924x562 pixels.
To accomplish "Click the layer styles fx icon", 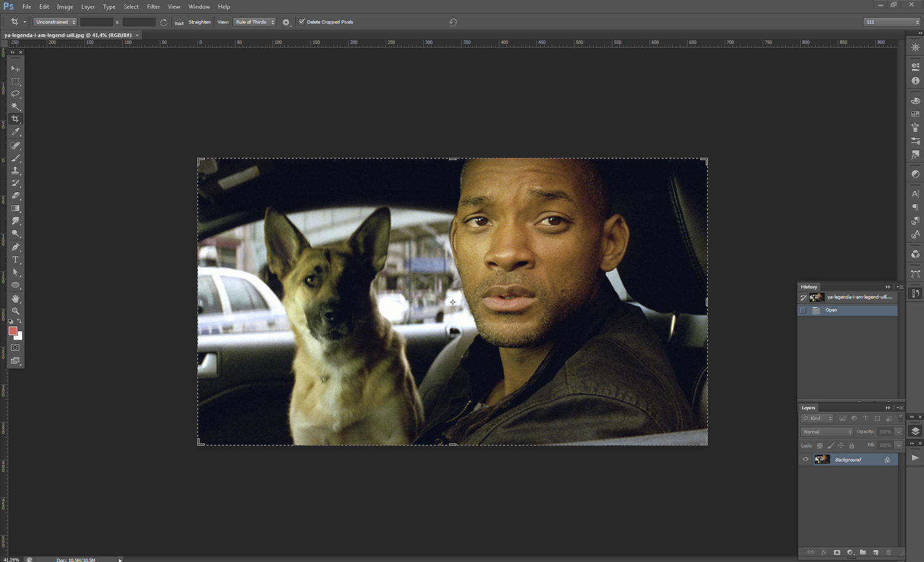I will (x=824, y=552).
